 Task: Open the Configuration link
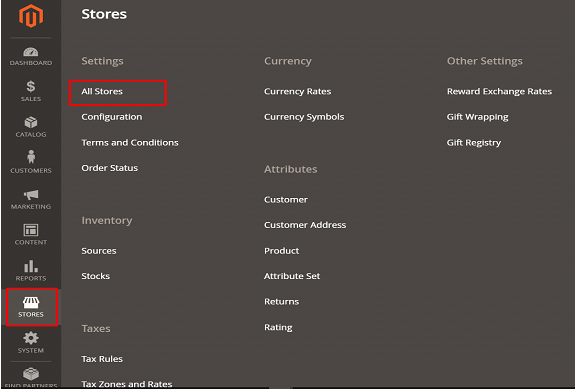click(112, 117)
